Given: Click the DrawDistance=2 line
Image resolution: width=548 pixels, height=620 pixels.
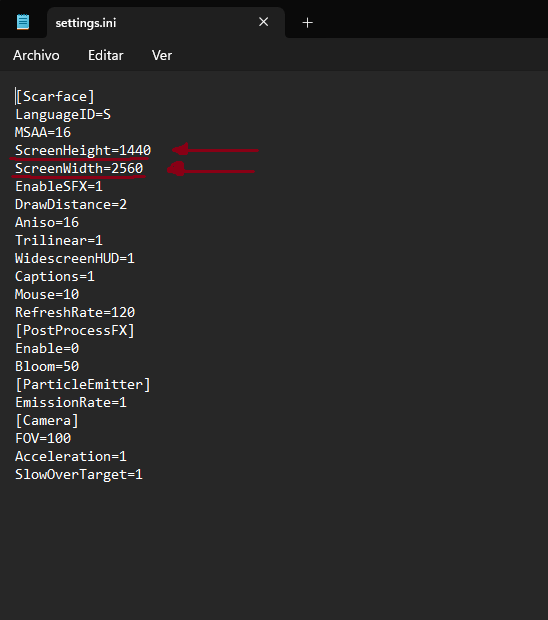Looking at the screenshot, I should [x=71, y=204].
